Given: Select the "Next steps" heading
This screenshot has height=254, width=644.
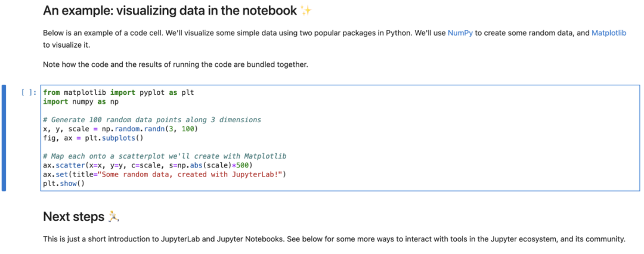Looking at the screenshot, I should pos(73,217).
